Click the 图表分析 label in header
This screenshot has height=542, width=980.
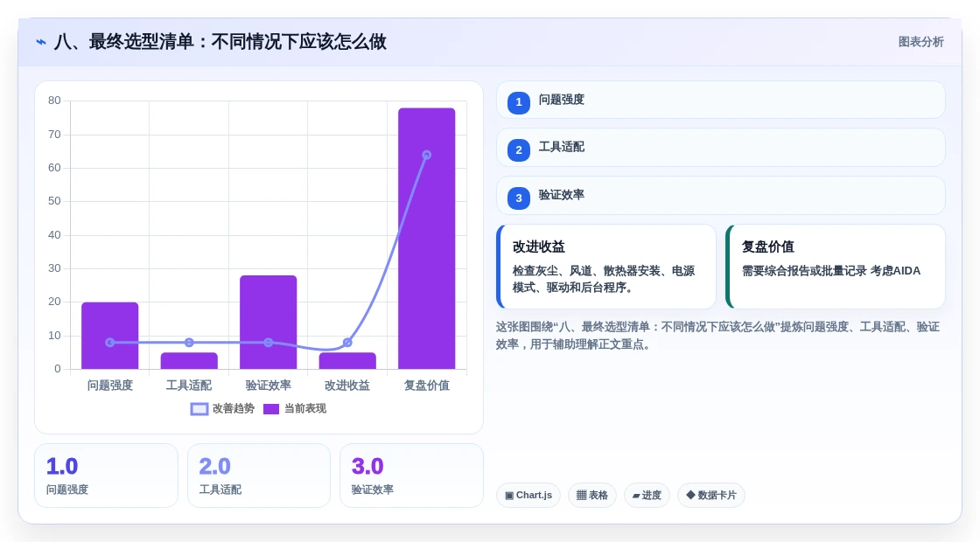(x=920, y=42)
